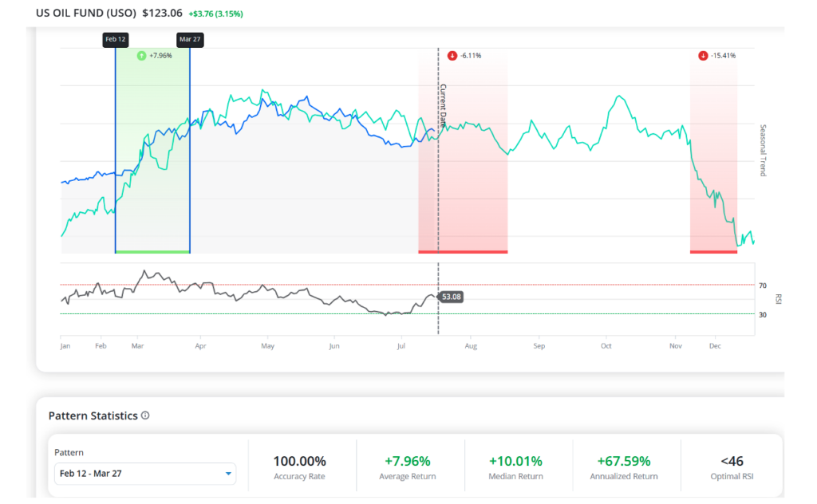Click the Jan label on the x-axis

point(65,346)
